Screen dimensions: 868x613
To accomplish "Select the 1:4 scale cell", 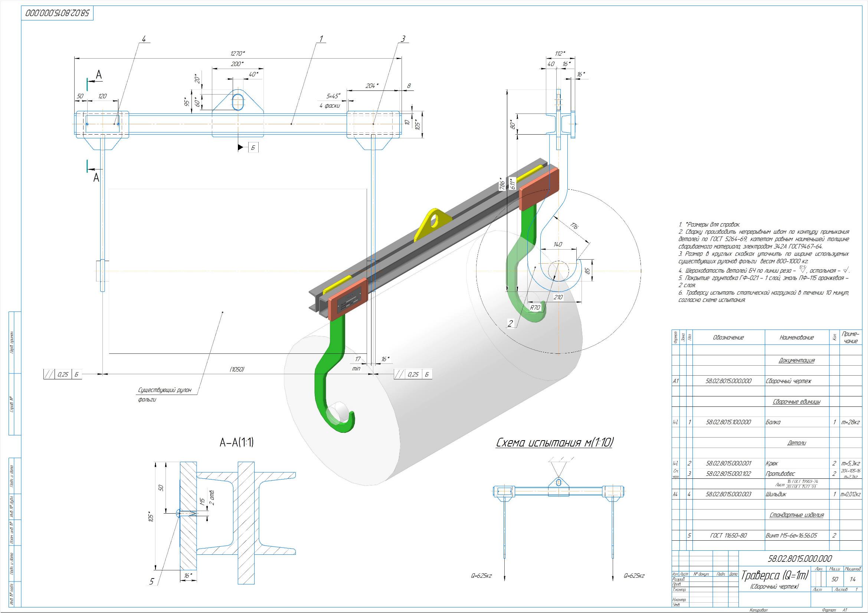I will pos(852,579).
